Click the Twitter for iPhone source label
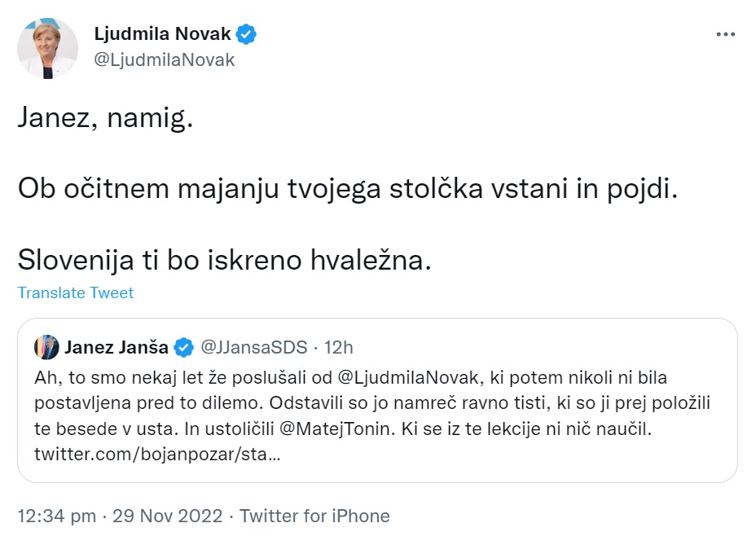The width and height of the screenshot is (756, 545). pyautogui.click(x=314, y=516)
